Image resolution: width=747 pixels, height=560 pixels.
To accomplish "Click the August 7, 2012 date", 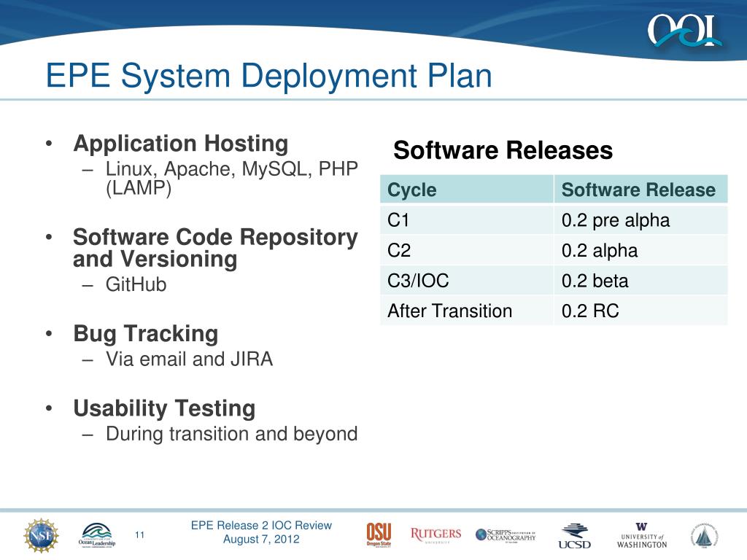I will [x=261, y=539].
